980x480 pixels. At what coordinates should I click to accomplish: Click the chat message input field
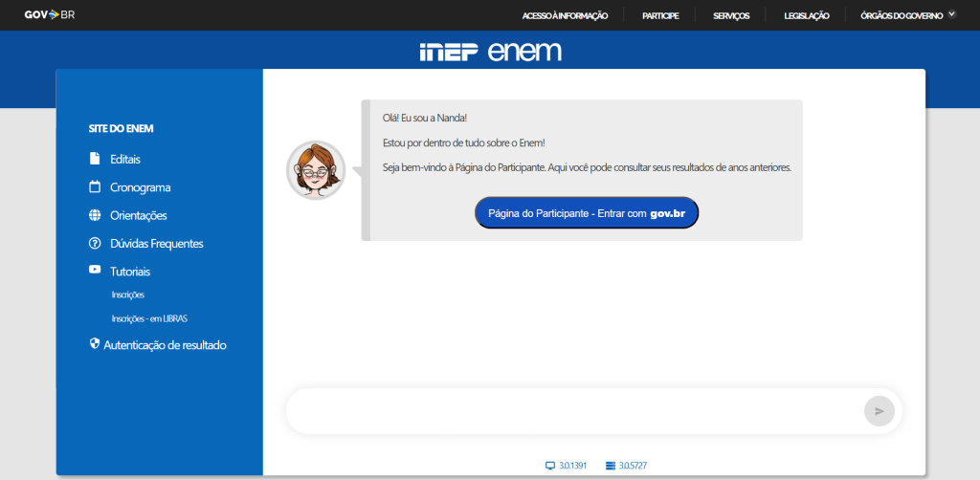(x=574, y=411)
